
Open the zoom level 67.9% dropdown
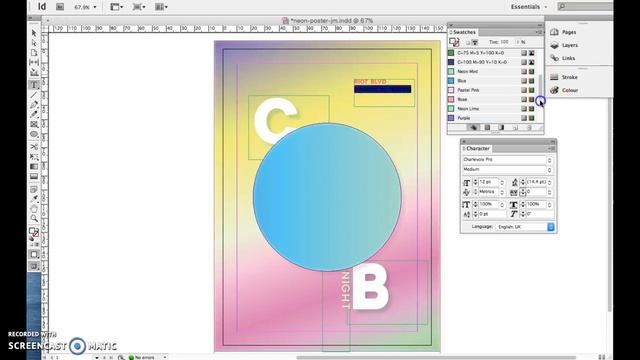[95, 7]
